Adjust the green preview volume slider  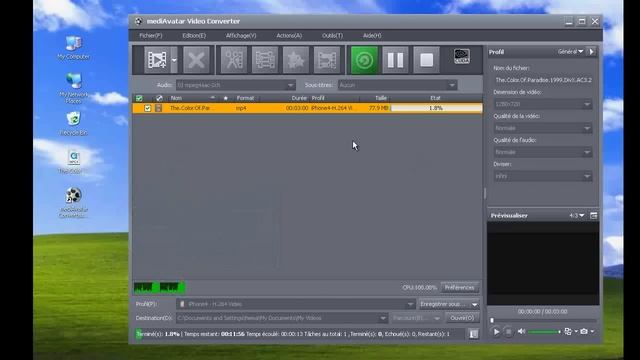tap(544, 332)
